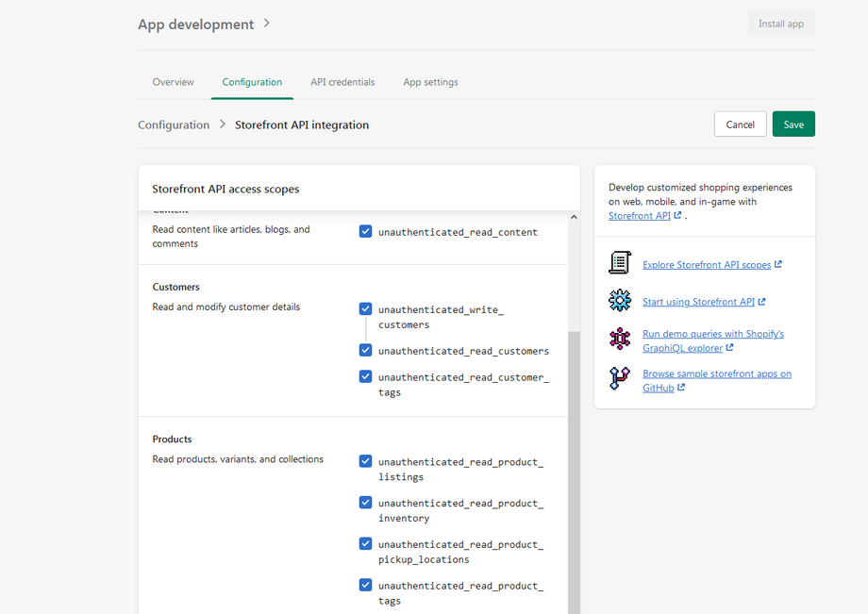Uncheck unauthenticated_write_customers checkbox
Viewport: 868px width, 614px height.
click(365, 308)
